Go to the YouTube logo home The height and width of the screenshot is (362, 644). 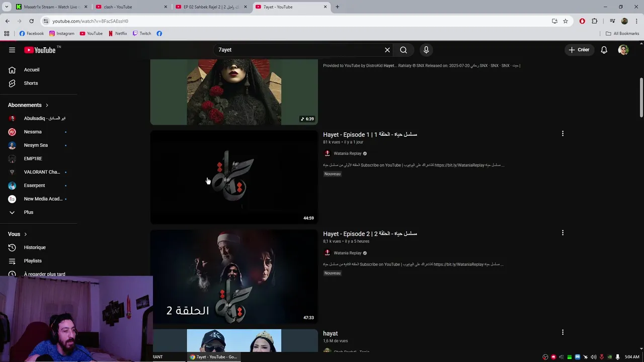click(x=40, y=50)
